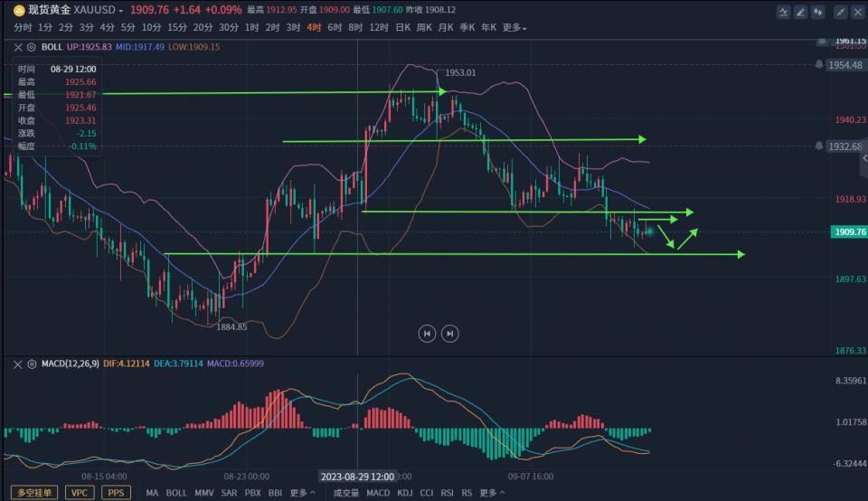Select the 20分 timeframe
Viewport: 868px width, 501px height.
(x=203, y=27)
